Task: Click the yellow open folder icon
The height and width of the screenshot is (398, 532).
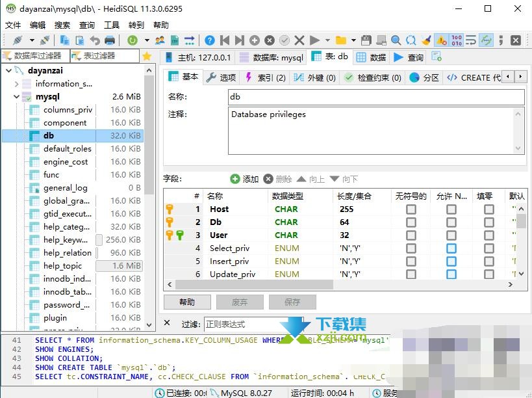Action: click(x=341, y=40)
